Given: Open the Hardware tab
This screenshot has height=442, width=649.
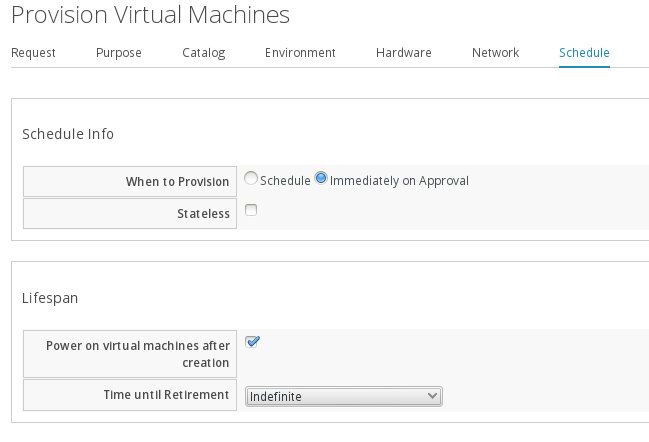Looking at the screenshot, I should (x=403, y=53).
